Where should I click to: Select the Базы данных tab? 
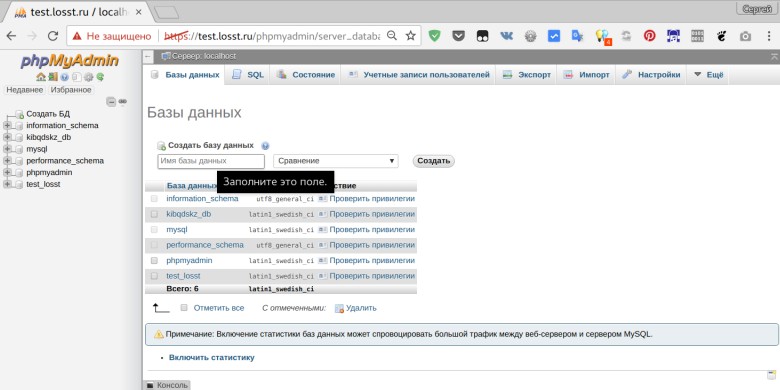185,75
